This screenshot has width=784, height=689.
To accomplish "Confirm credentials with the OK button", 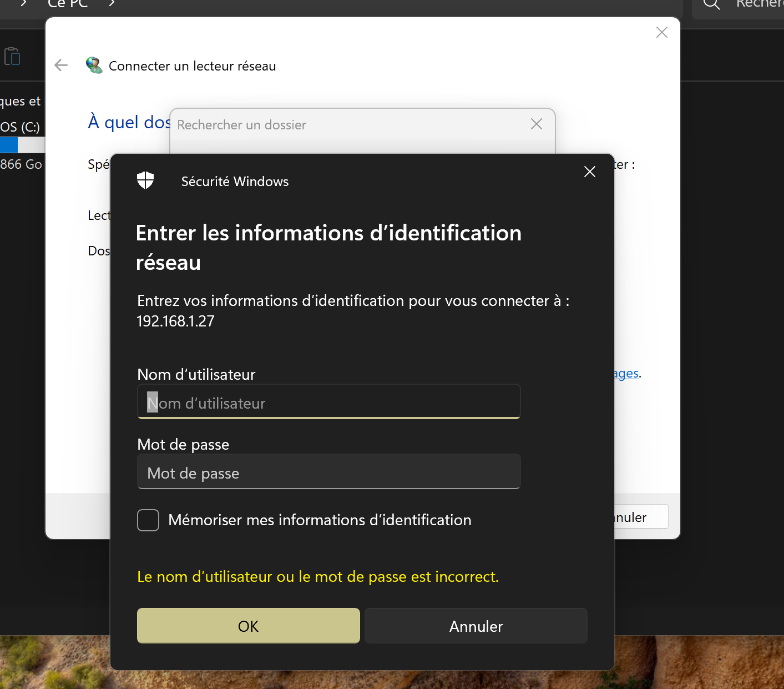I will coord(249,626).
